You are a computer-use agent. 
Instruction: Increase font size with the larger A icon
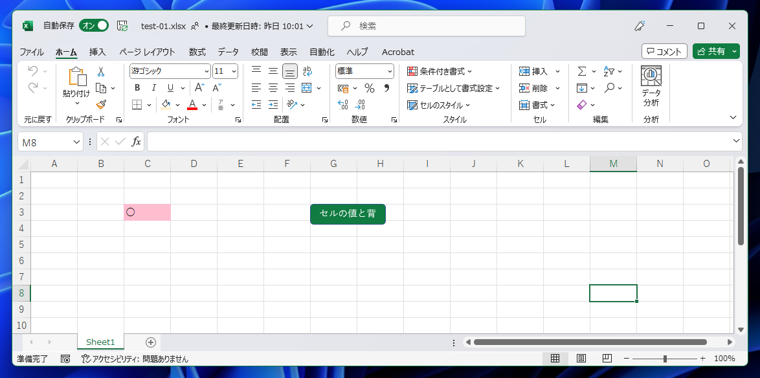pos(199,88)
